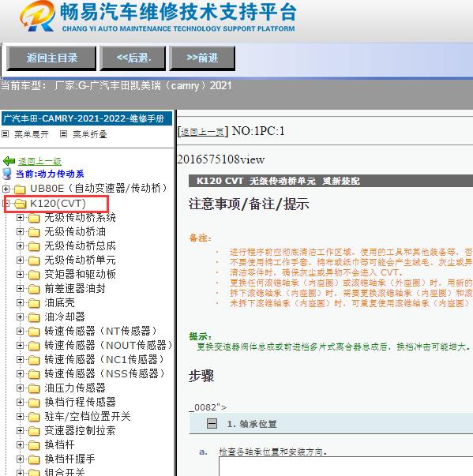Expand the 无级传动桥单元 node
The width and height of the screenshot is (473, 476).
pos(20,260)
